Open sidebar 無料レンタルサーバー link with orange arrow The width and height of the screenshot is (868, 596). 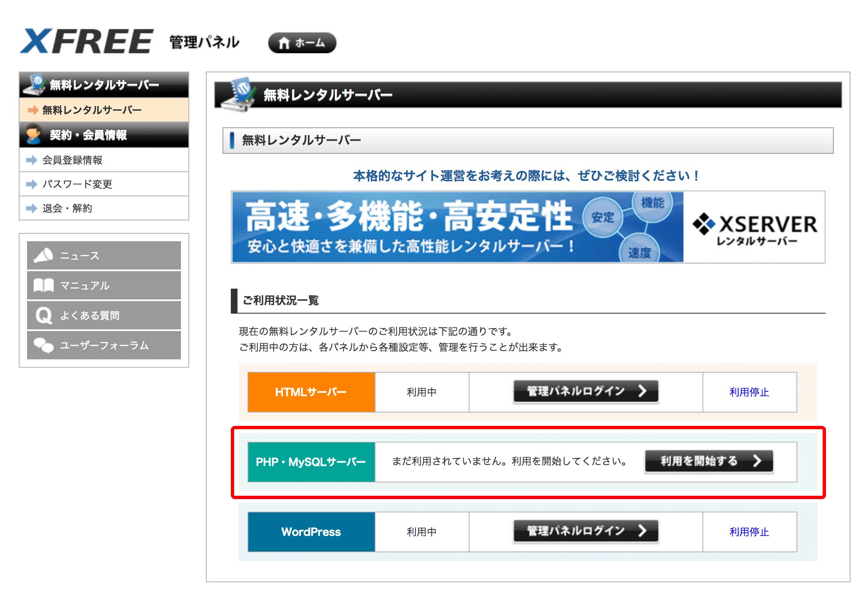pyautogui.click(x=104, y=110)
